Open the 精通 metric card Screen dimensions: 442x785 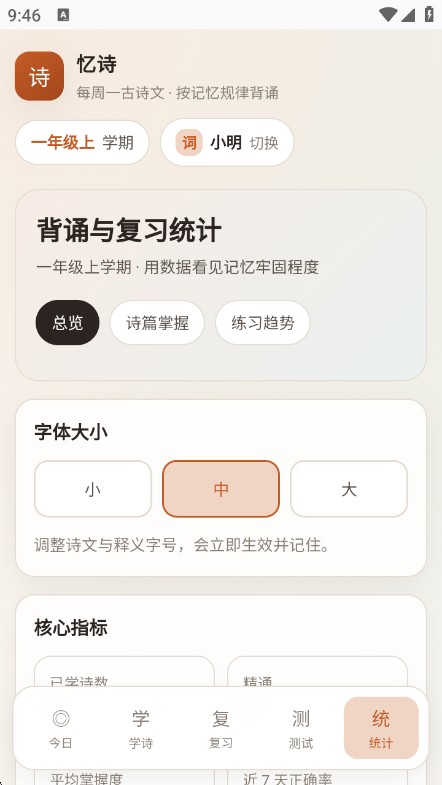317,672
